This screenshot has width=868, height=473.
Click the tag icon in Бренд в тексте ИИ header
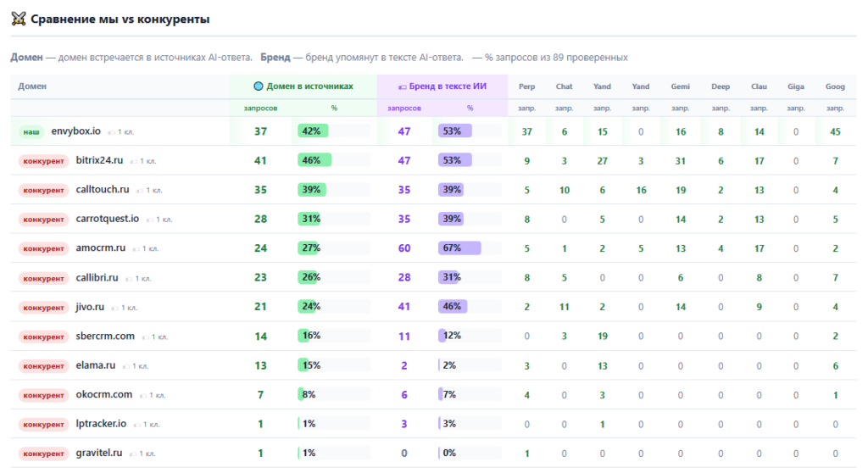pyautogui.click(x=403, y=87)
